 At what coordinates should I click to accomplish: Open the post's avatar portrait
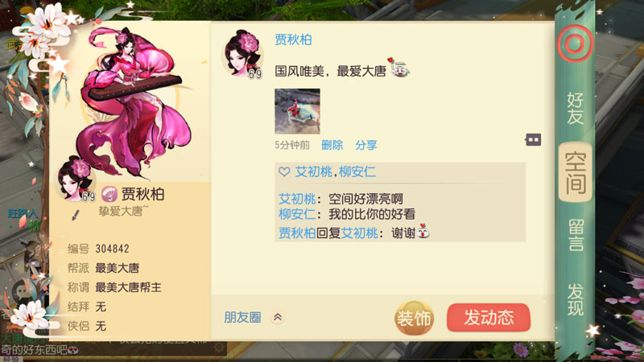[243, 53]
